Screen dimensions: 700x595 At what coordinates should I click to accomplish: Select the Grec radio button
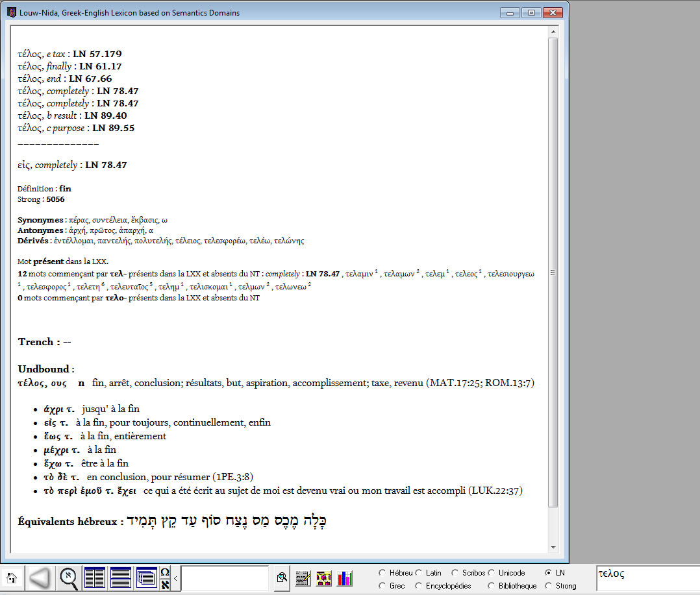382,586
